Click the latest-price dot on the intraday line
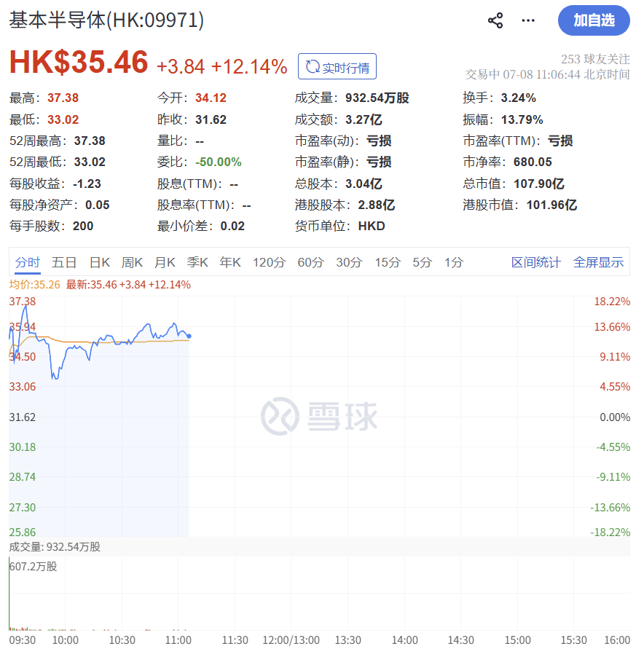This screenshot has width=644, height=657. pos(189,336)
